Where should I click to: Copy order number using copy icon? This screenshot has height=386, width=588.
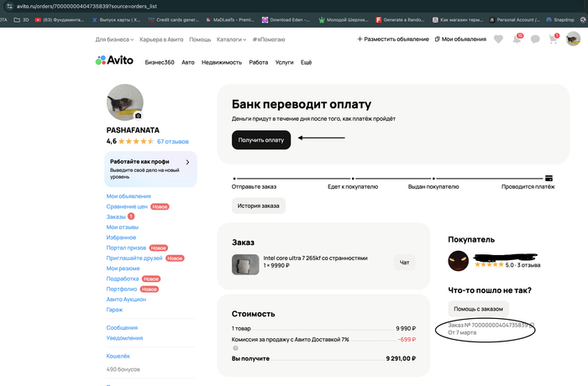pos(532,324)
